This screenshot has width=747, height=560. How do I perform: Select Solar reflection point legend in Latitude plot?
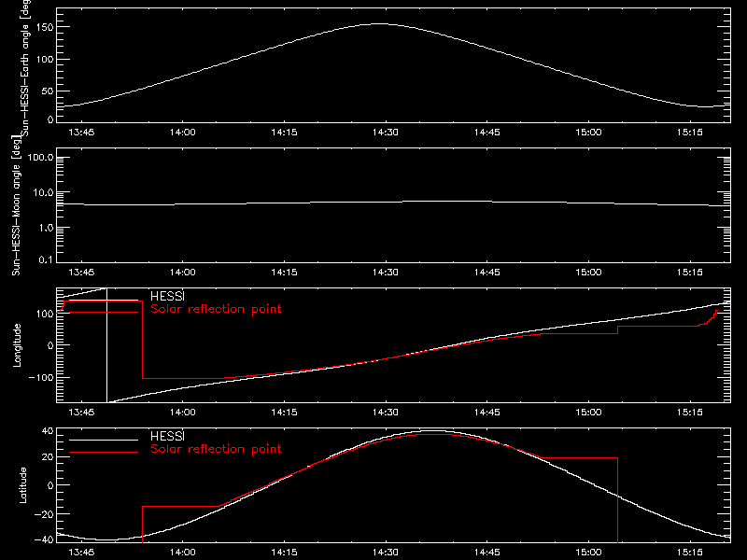point(216,449)
